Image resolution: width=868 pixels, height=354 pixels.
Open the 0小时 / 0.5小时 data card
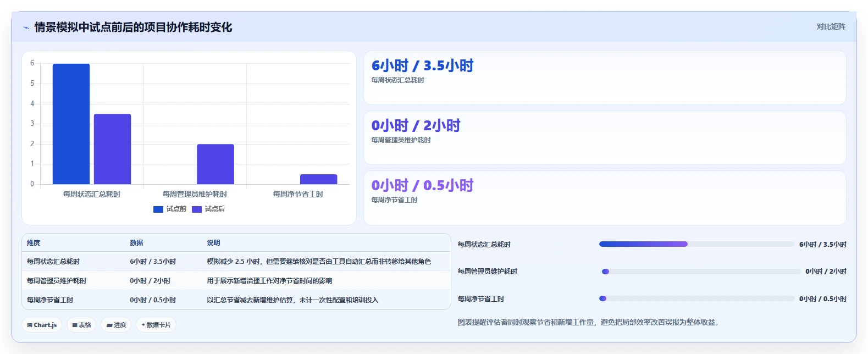point(605,198)
